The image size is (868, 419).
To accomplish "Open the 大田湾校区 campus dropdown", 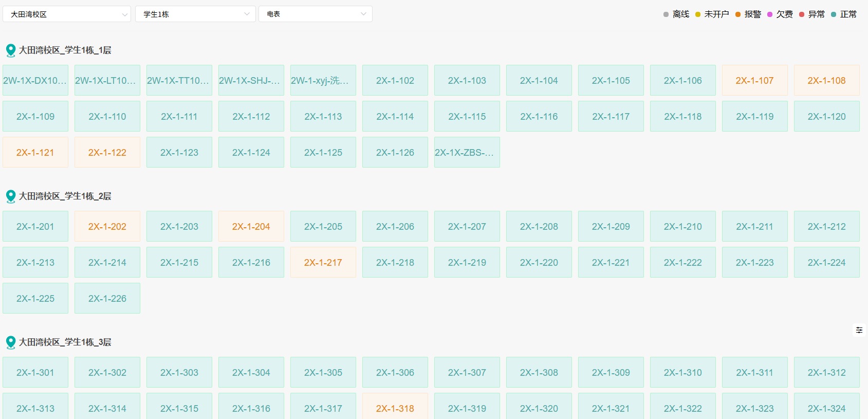I will (x=67, y=14).
